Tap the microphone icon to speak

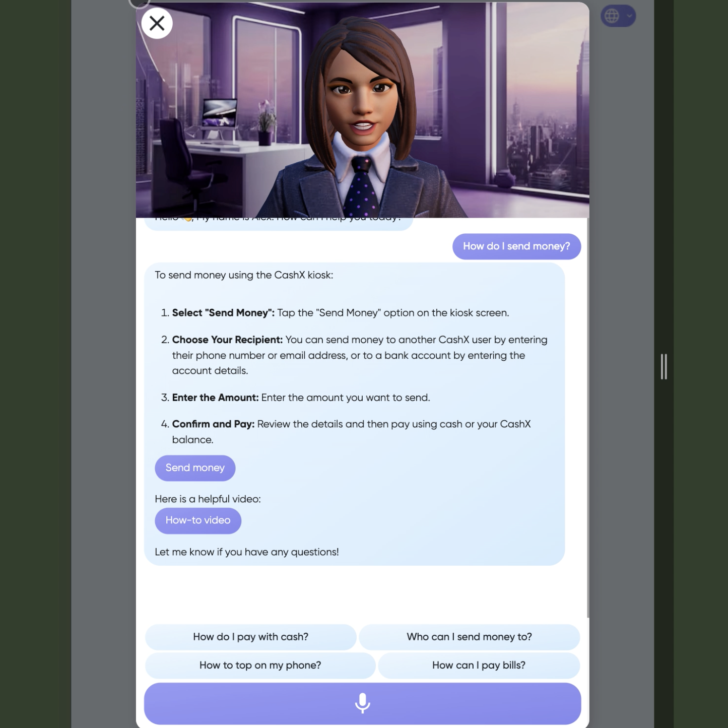362,703
